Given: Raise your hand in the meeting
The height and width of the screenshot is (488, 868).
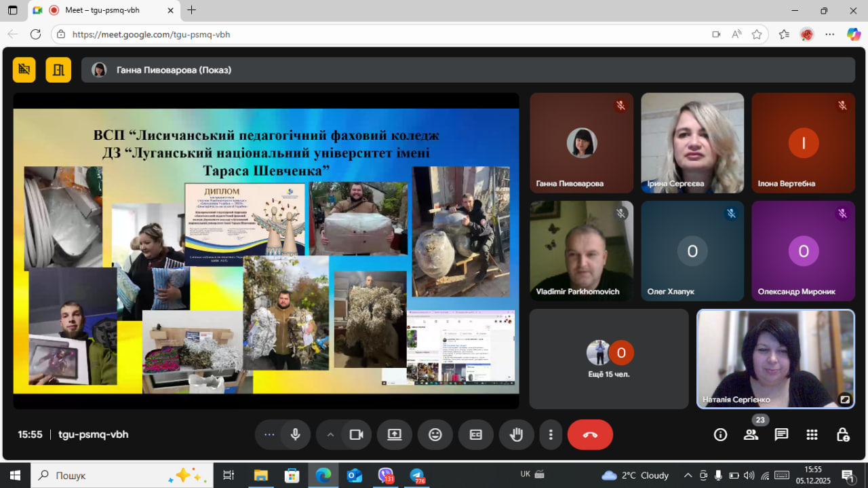Looking at the screenshot, I should 516,434.
